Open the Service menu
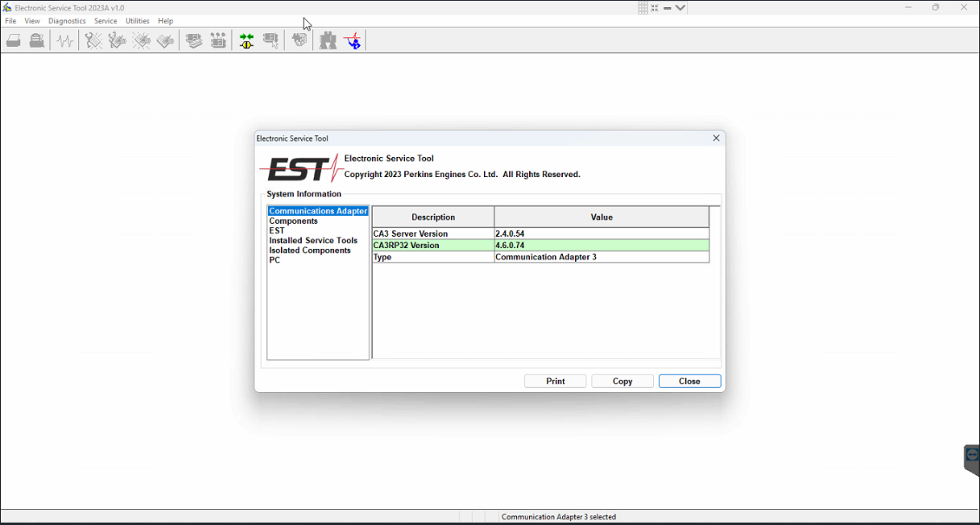Viewport: 980px width, 525px height. pos(105,21)
